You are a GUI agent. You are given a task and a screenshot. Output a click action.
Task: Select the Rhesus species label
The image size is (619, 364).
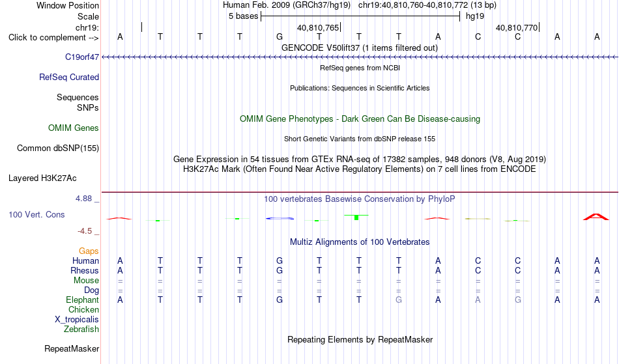85,270
